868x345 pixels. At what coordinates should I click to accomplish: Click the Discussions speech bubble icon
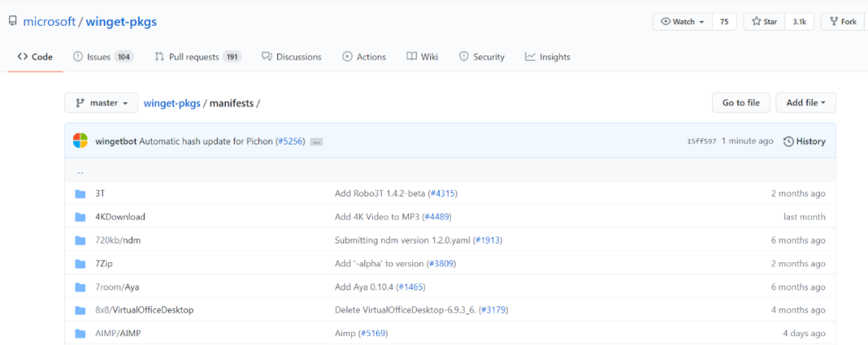coord(267,56)
